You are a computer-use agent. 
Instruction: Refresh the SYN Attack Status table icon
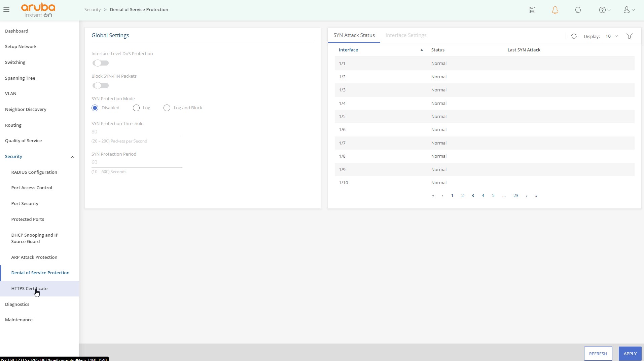pyautogui.click(x=574, y=36)
